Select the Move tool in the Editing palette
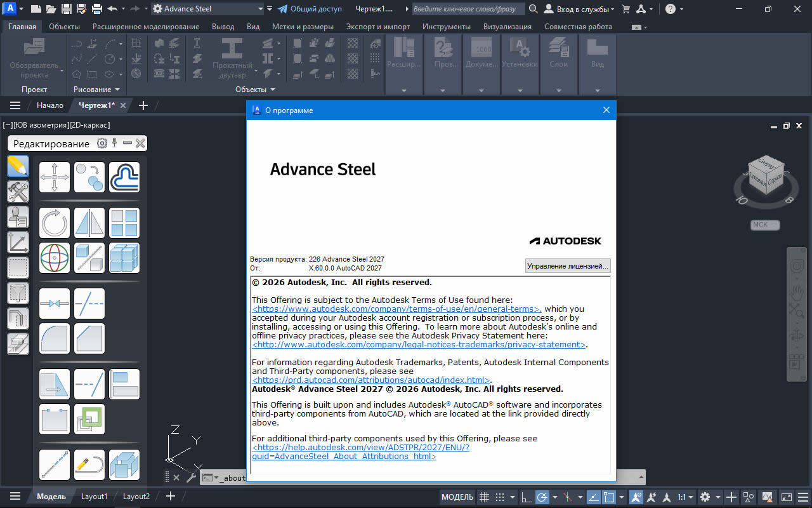The width and height of the screenshot is (812, 508). [x=55, y=177]
